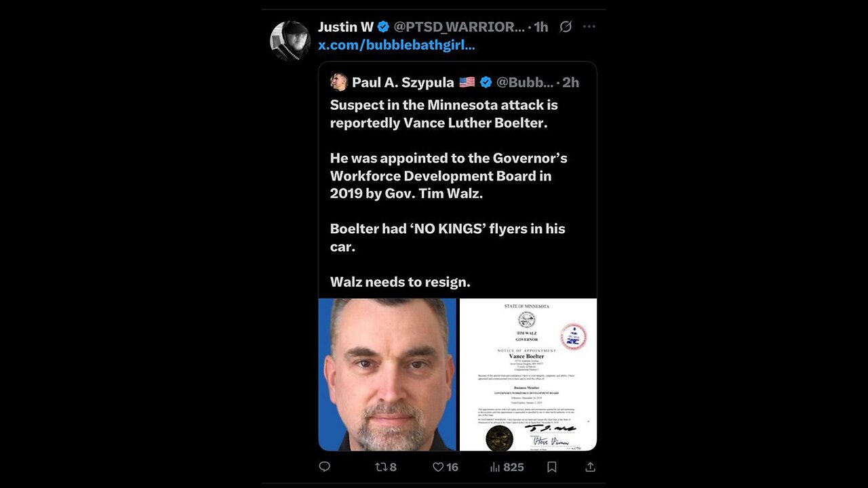Open the suspect's face photo
The height and width of the screenshot is (488, 868).
click(x=387, y=374)
